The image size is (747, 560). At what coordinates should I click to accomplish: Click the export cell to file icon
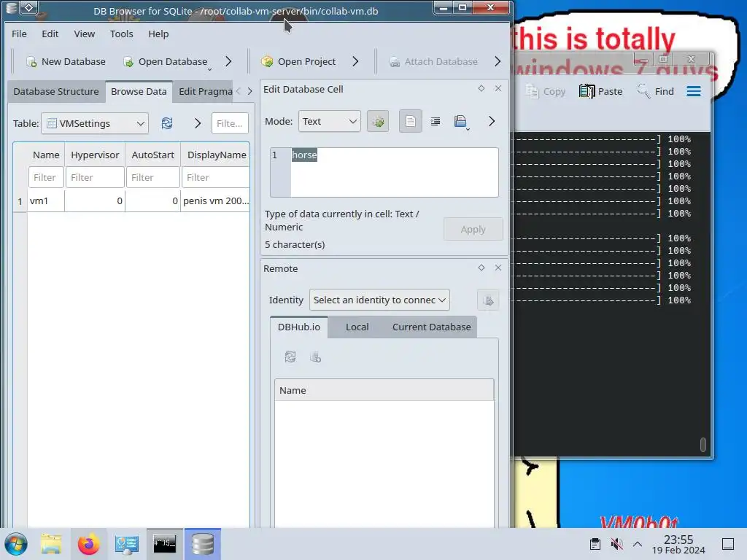pos(461,122)
